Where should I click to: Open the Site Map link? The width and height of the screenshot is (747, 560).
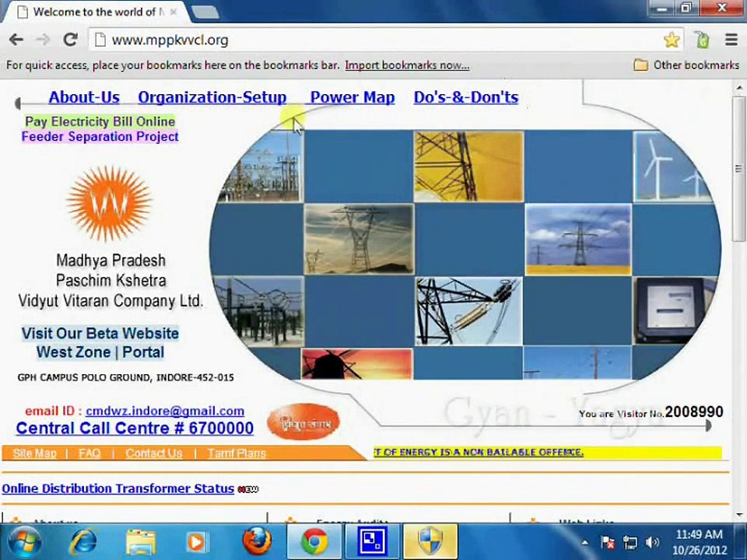[x=35, y=453]
